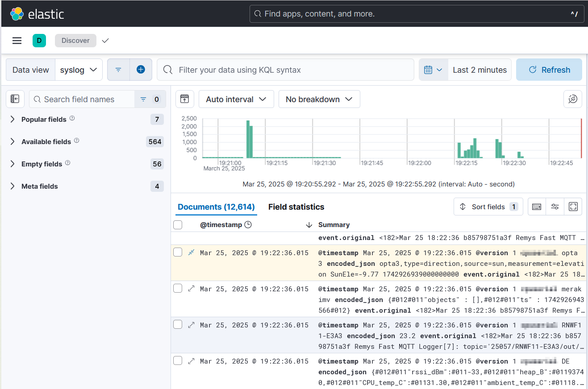Open the Auto interval dropdown
Viewport: 588px width, 389px height.
click(x=236, y=99)
